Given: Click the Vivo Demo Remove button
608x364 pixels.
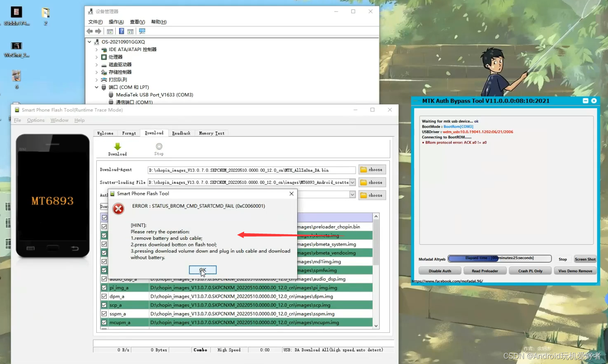Looking at the screenshot, I should [575, 271].
